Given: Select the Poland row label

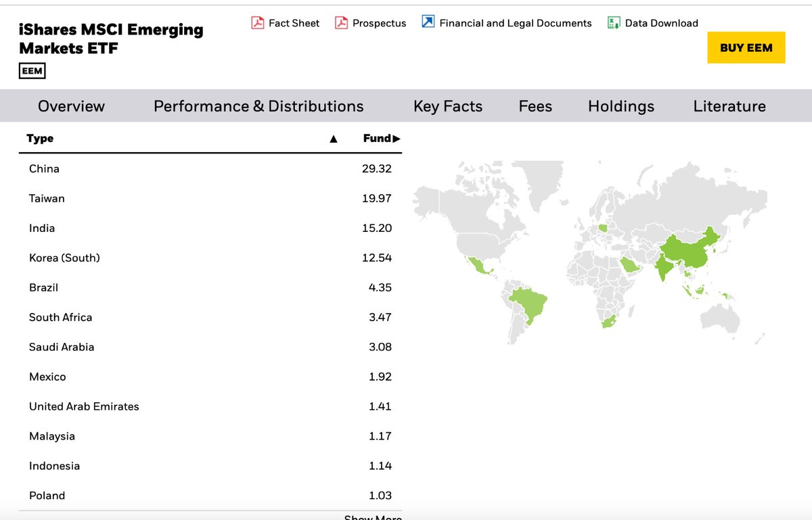Looking at the screenshot, I should tap(47, 496).
